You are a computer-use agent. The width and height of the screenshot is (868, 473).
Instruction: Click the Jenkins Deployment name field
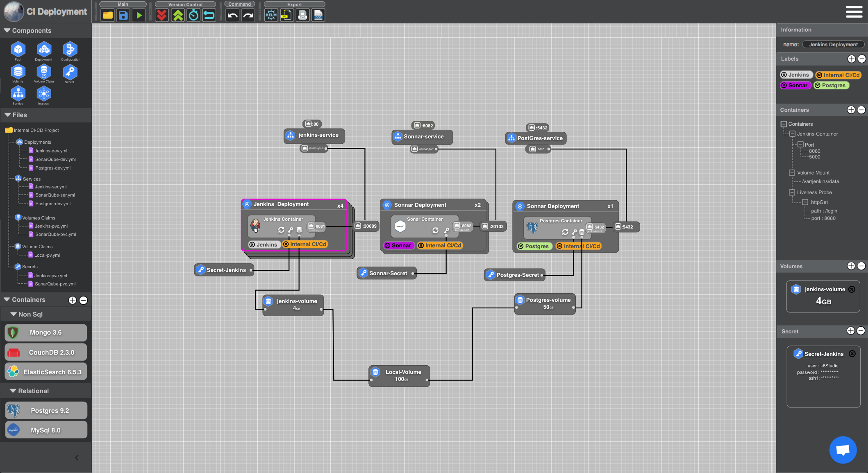833,45
